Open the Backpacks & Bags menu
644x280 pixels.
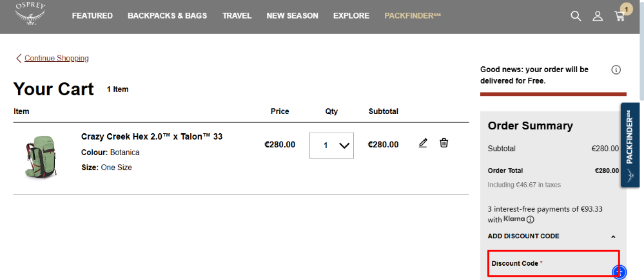click(167, 16)
